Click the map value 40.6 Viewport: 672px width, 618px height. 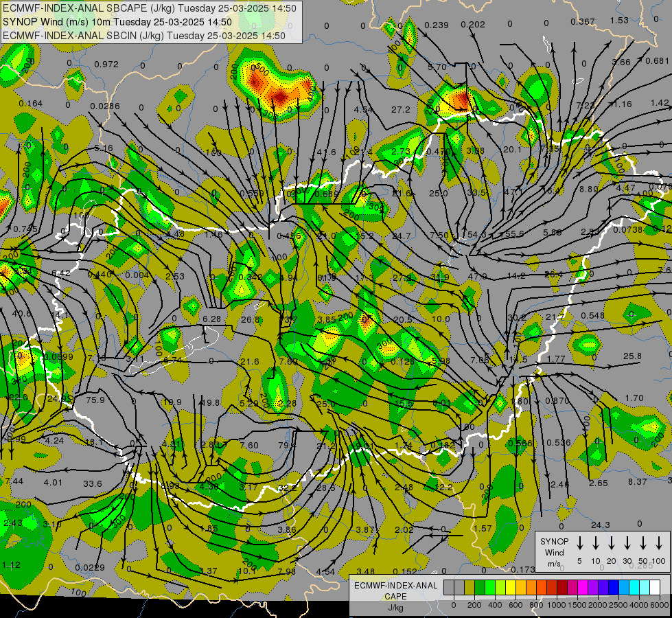21,314
